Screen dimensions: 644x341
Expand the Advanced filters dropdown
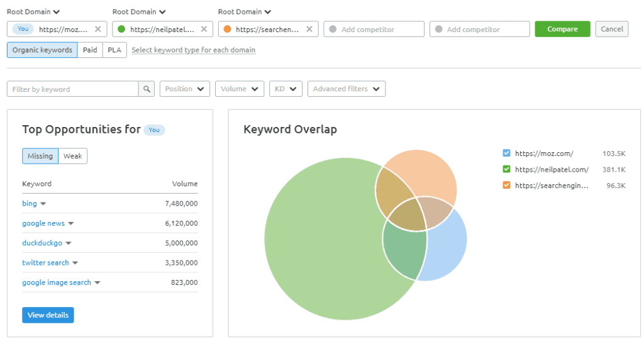(347, 89)
